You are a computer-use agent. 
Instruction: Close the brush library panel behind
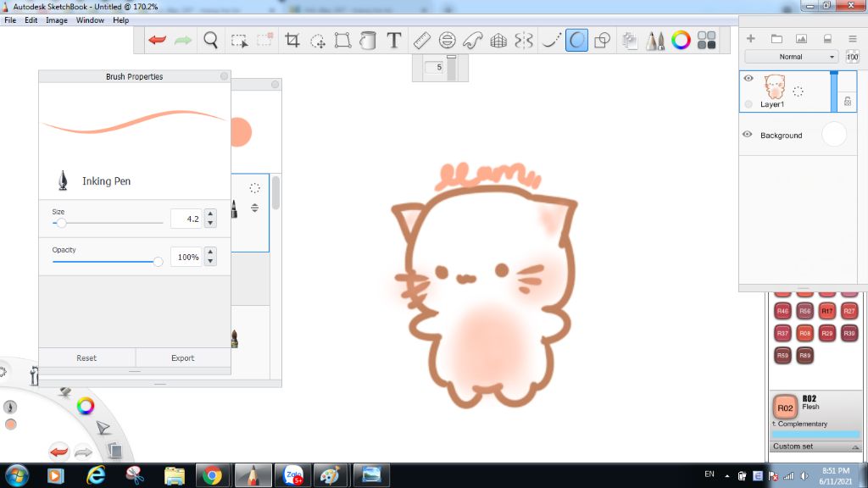click(x=275, y=84)
